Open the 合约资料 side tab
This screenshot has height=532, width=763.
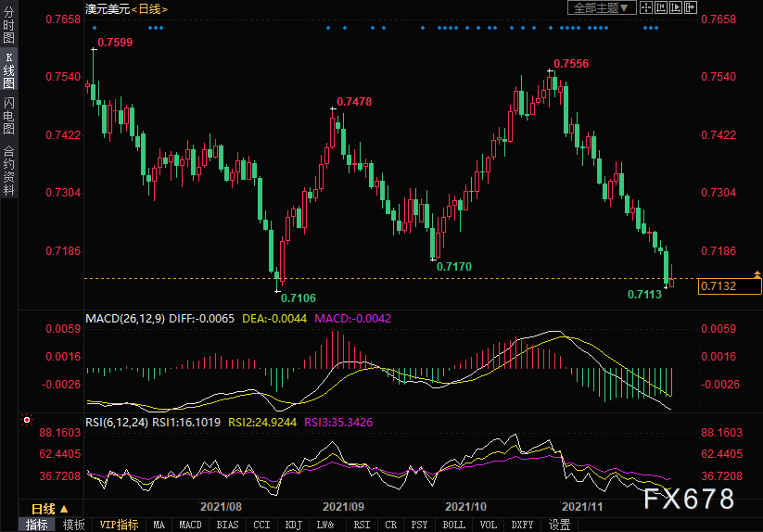pos(8,171)
